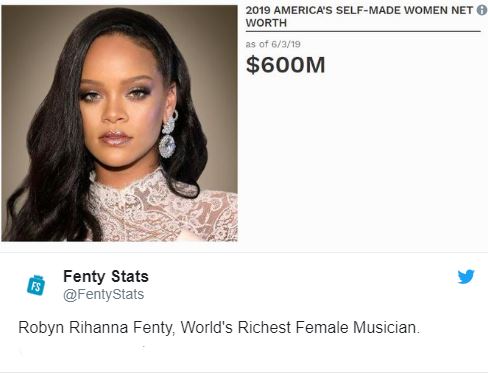Click the Fenty Stats display name
Viewport: 488px width, 376px height.
pyautogui.click(x=106, y=276)
